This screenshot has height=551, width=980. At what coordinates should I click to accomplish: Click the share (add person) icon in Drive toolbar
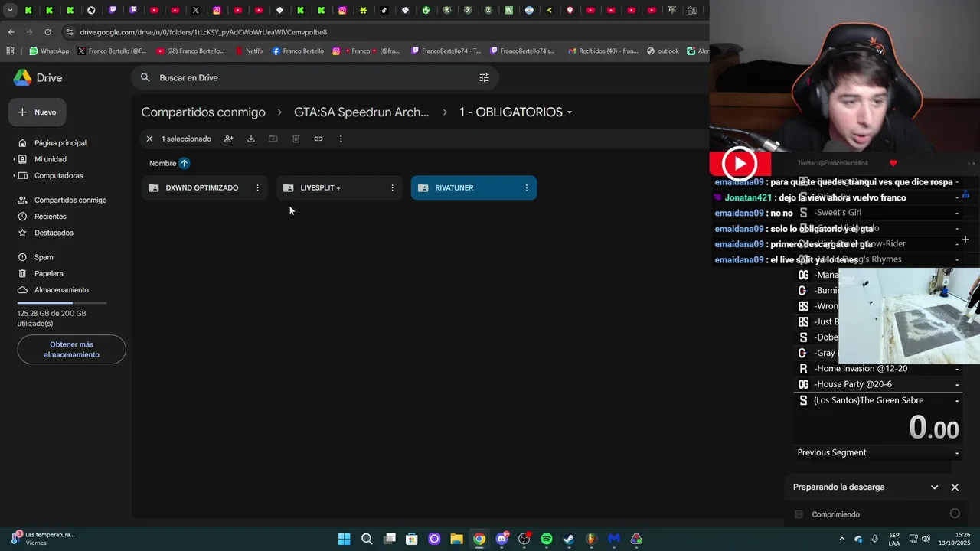[228, 139]
